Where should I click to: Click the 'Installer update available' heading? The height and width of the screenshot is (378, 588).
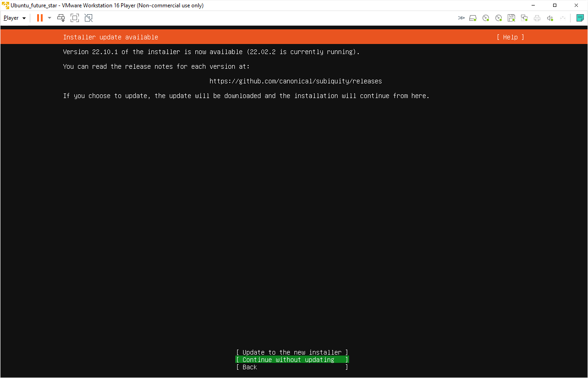pyautogui.click(x=111, y=37)
